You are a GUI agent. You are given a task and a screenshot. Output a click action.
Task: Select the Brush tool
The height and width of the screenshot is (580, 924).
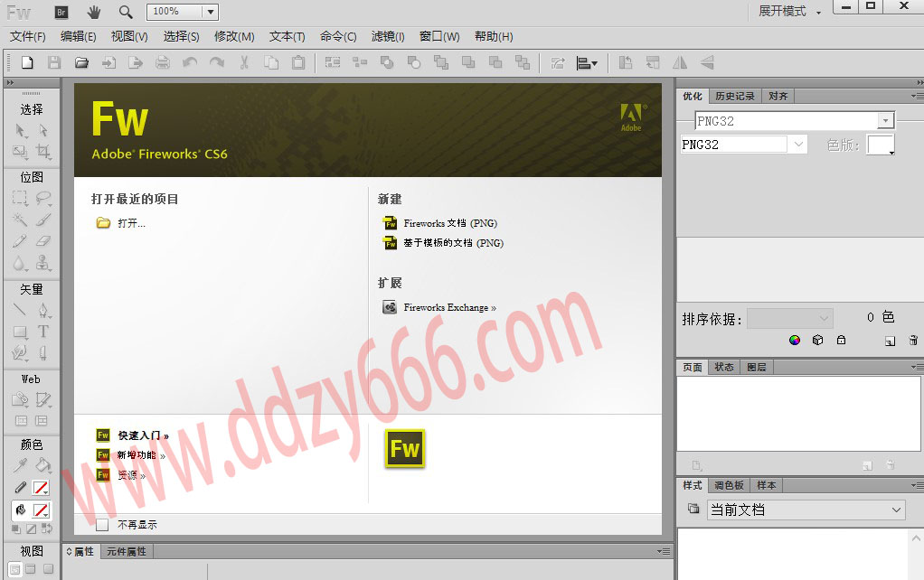[43, 220]
